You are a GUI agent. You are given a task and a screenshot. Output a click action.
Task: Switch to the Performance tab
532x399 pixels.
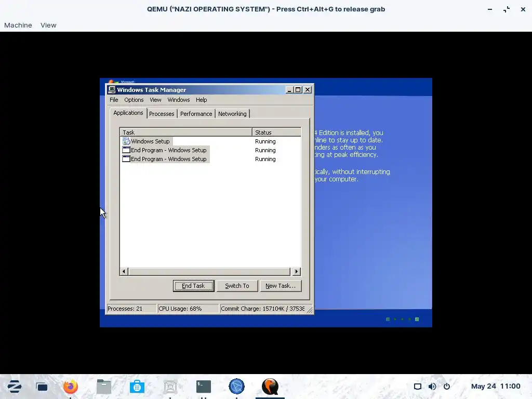click(x=196, y=114)
